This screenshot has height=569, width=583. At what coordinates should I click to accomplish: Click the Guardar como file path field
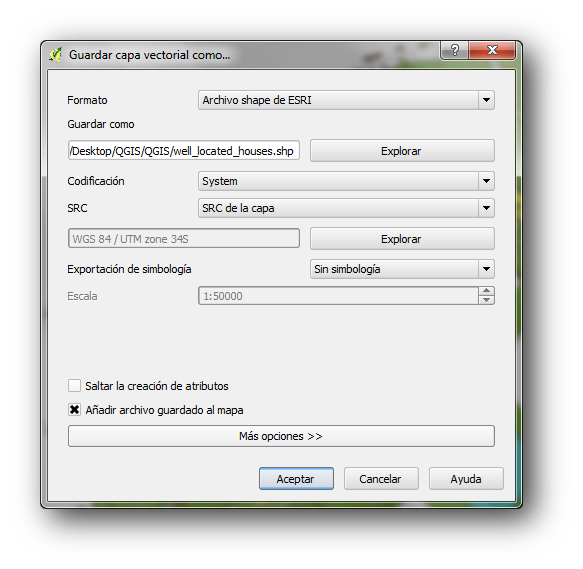(184, 151)
